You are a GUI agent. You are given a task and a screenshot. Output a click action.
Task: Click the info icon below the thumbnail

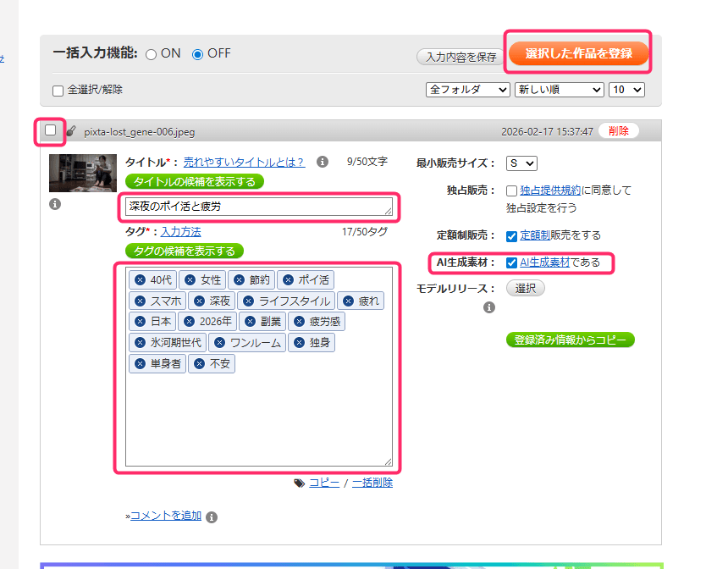(x=55, y=204)
